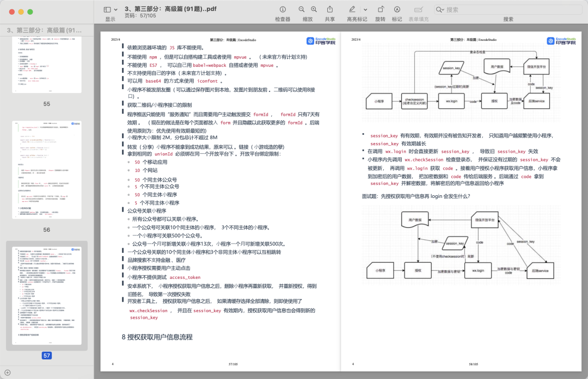
Task: Open the sidebar view options chevron
Action: tap(116, 10)
